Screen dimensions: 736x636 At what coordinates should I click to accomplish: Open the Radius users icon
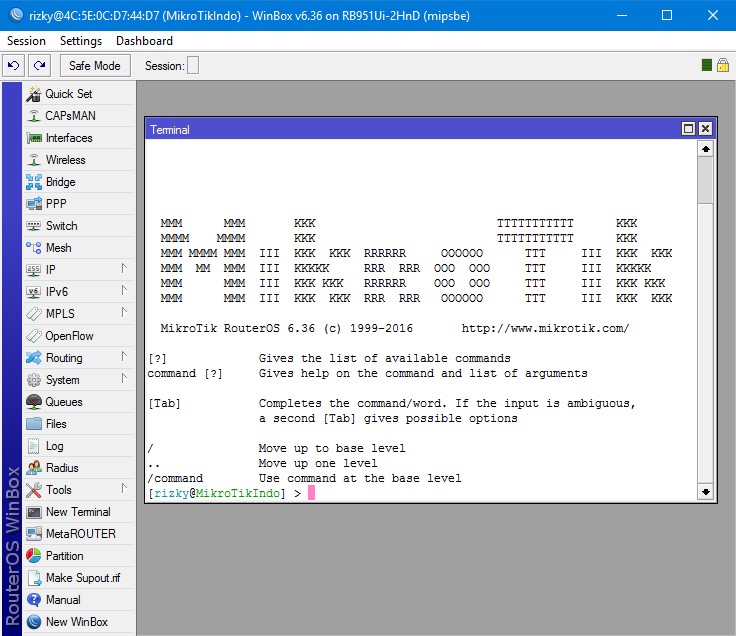[33, 468]
